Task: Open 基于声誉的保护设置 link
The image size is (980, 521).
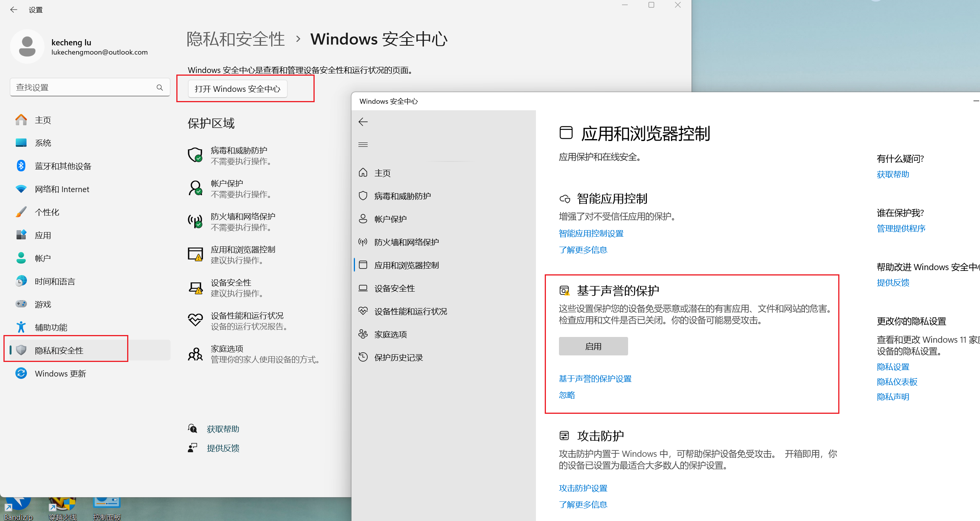Action: click(595, 379)
